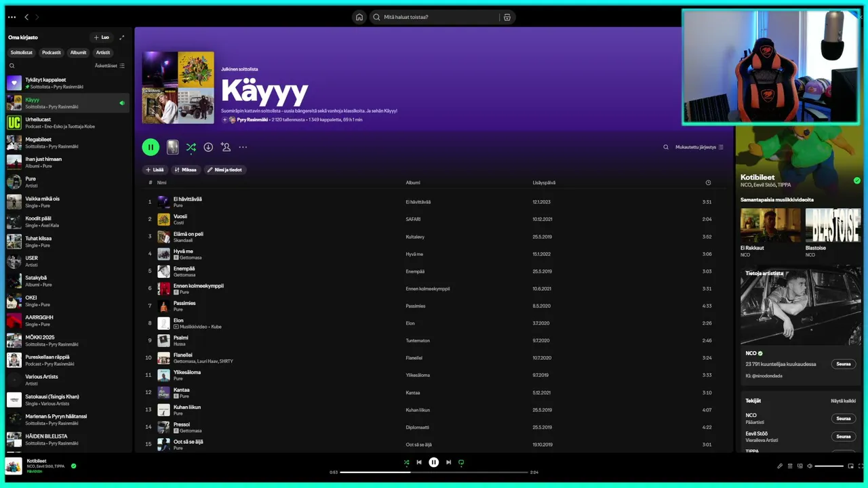This screenshot has width=868, height=488.
Task: Open Mukautettu järjestys sort menu
Action: (699, 147)
